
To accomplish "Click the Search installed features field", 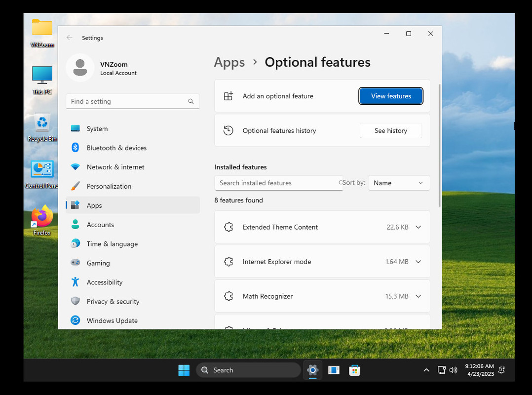I will (x=278, y=183).
